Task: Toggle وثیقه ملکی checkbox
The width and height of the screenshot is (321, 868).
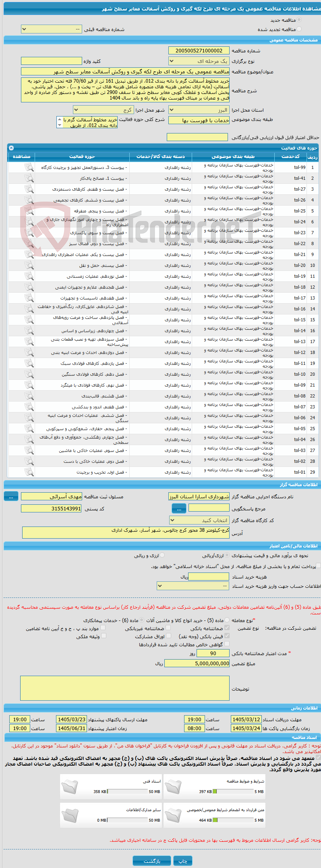Action: click(x=104, y=636)
